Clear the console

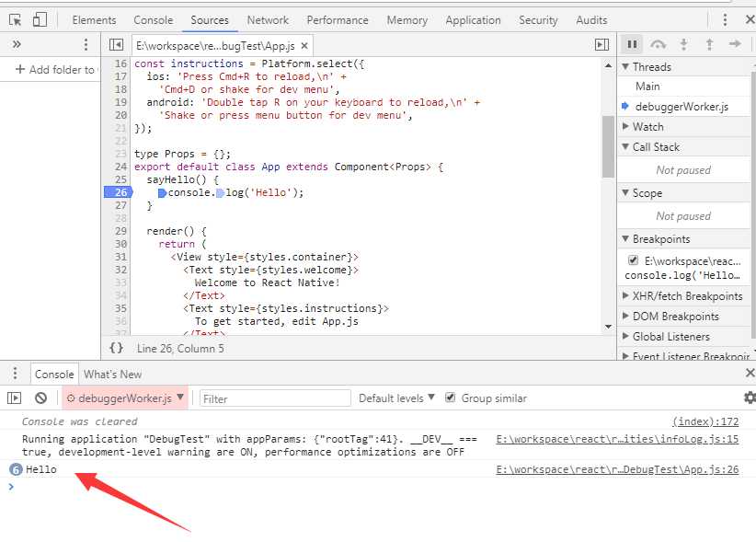tap(41, 398)
